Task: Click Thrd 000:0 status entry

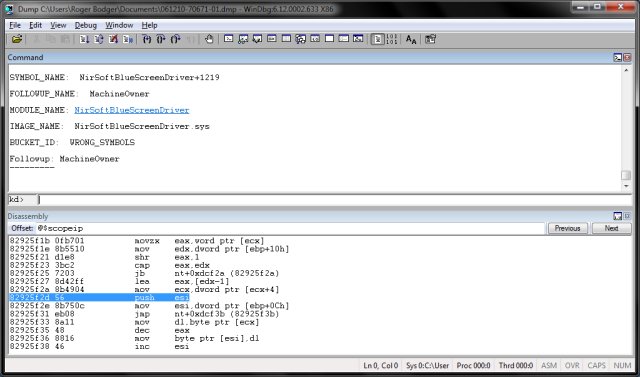Action: (516, 366)
